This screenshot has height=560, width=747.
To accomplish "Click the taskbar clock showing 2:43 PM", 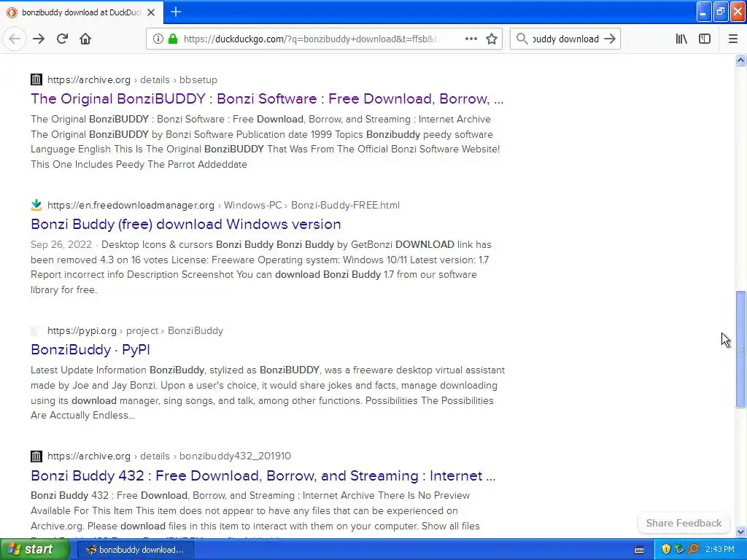I will [720, 549].
